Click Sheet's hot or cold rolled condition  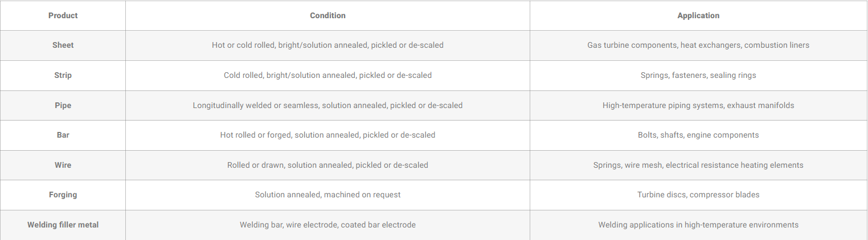pos(327,45)
